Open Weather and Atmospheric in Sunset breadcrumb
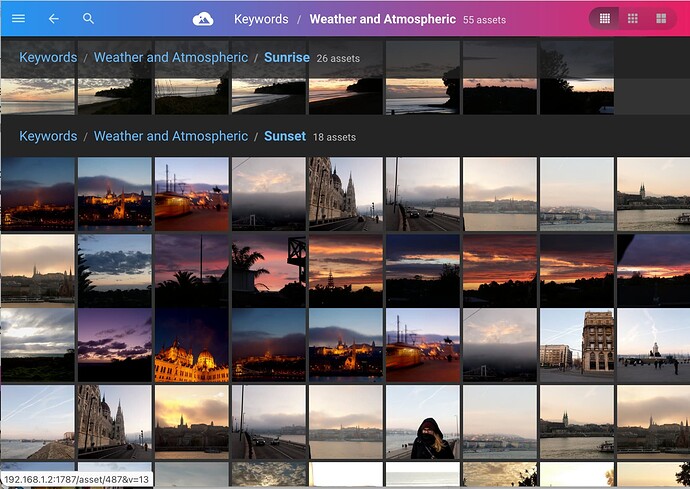 point(171,136)
